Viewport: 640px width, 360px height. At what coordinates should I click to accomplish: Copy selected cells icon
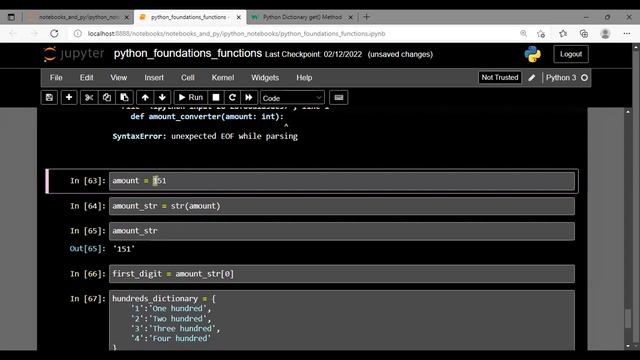tap(107, 98)
